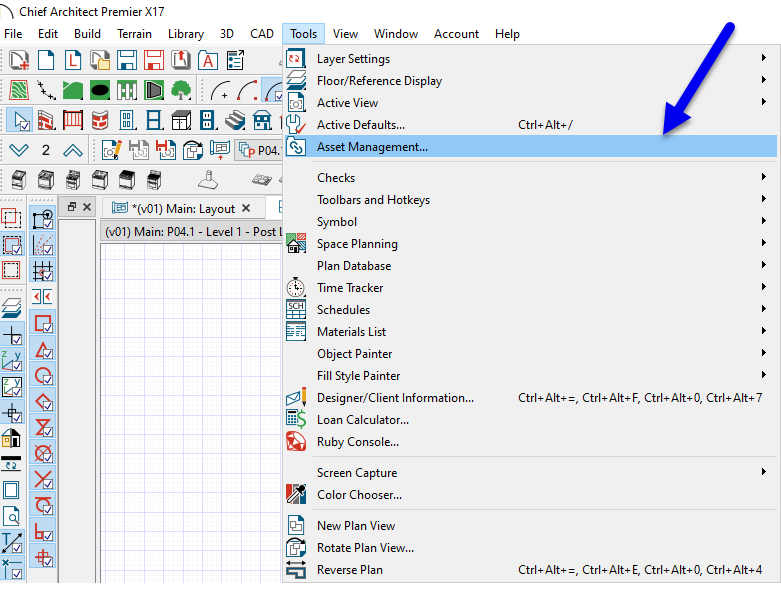Expand the Plan Database submenu
781x599 pixels.
[x=530, y=265]
